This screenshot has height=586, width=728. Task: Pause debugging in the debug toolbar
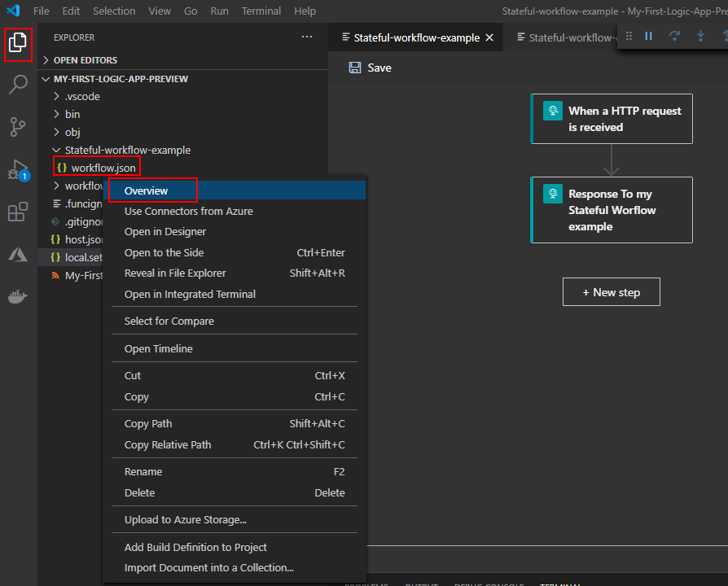[649, 36]
